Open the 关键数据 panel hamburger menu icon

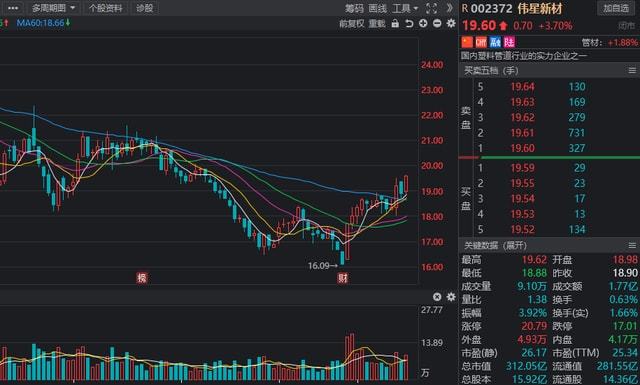(632, 245)
